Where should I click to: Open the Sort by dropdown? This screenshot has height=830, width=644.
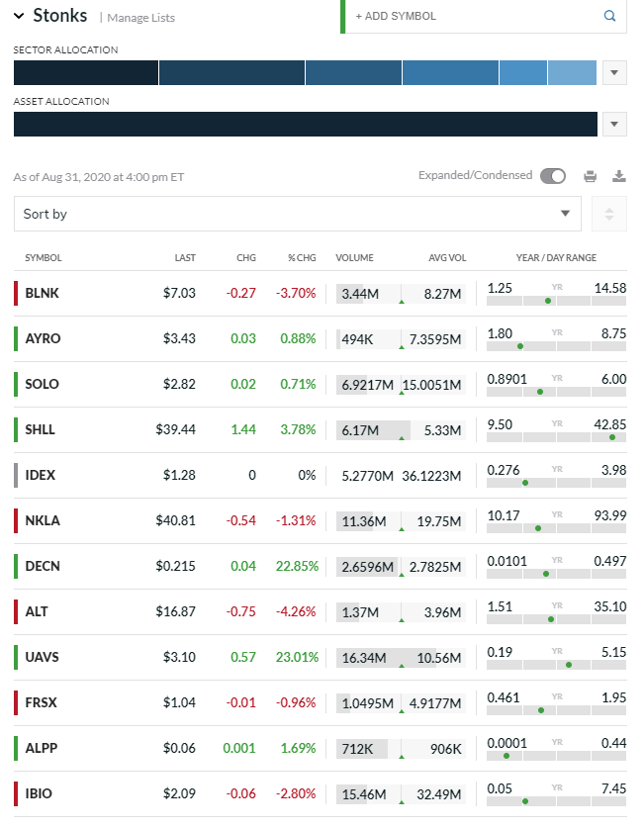(297, 214)
